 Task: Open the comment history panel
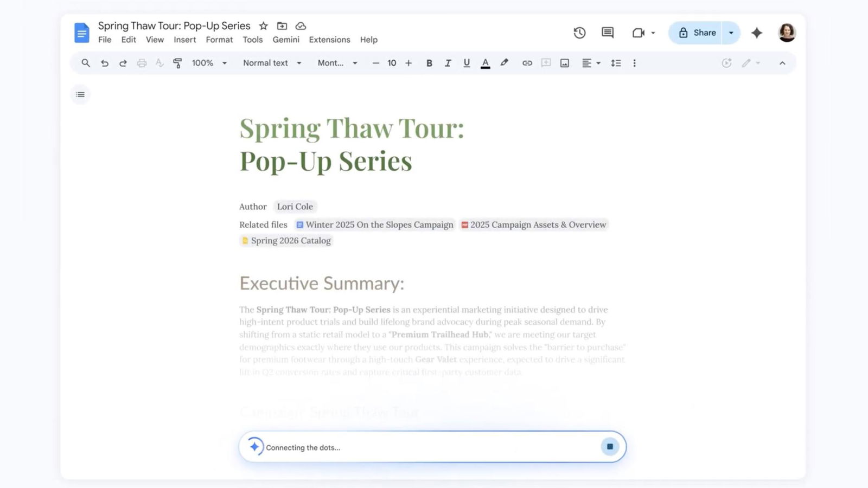[607, 33]
